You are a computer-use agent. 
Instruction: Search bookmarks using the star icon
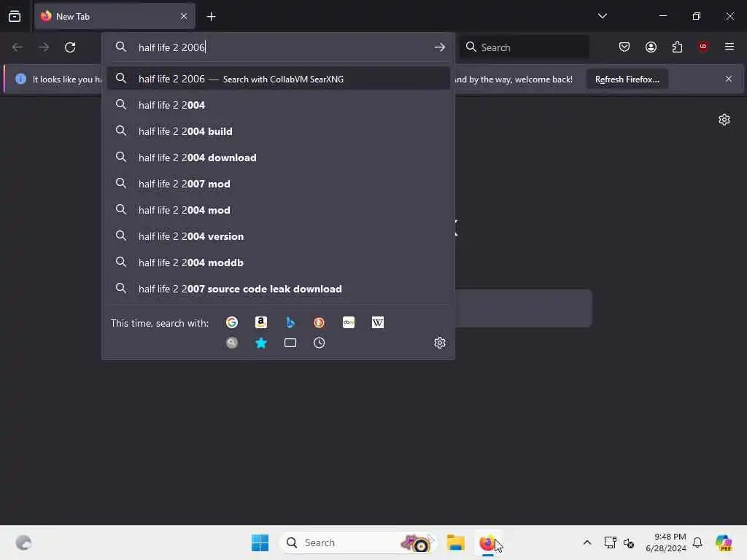tap(261, 343)
